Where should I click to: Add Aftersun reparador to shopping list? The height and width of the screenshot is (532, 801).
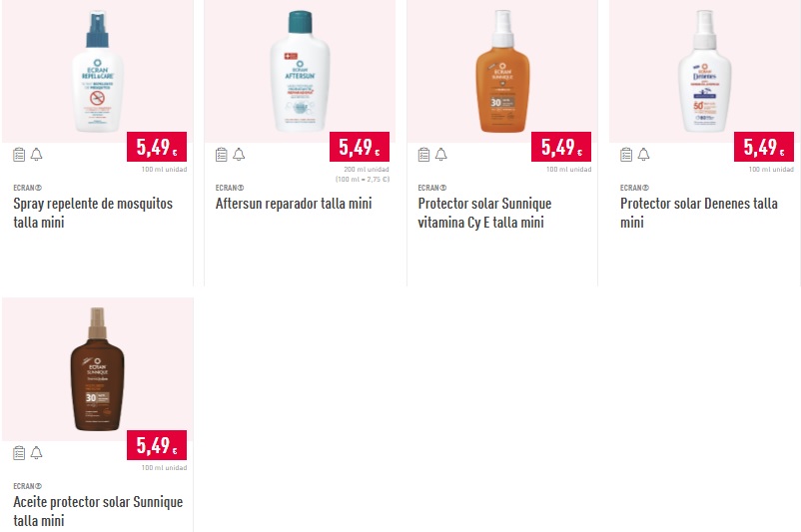tap(221, 154)
